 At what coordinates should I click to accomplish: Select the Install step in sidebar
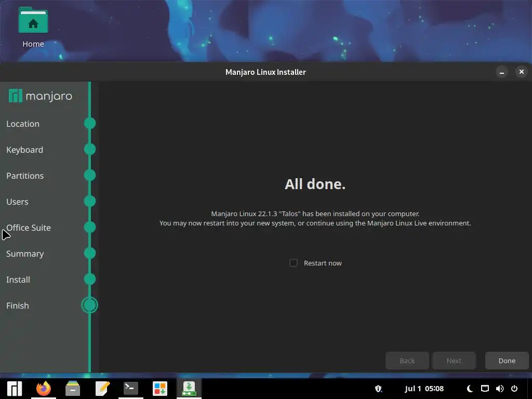pos(18,280)
